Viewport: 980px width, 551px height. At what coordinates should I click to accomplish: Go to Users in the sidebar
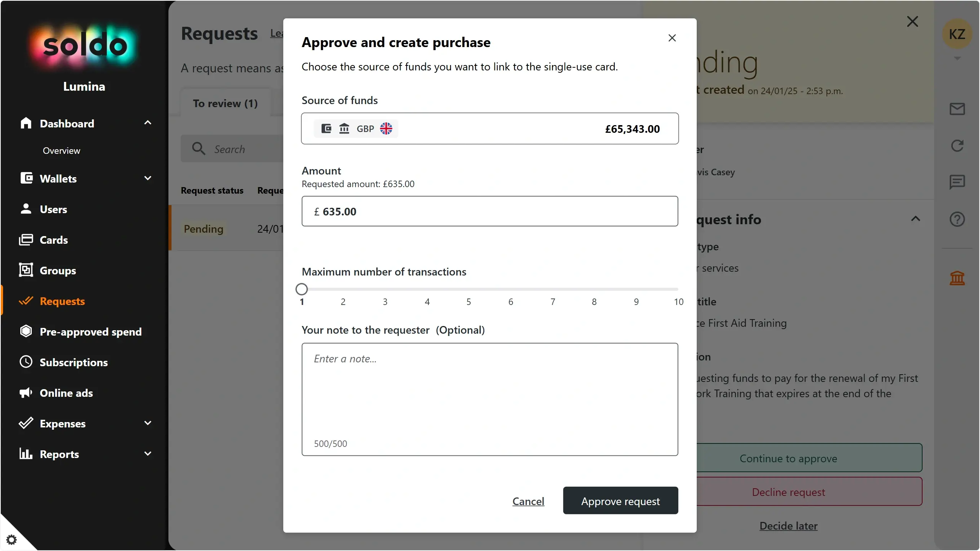(x=53, y=209)
